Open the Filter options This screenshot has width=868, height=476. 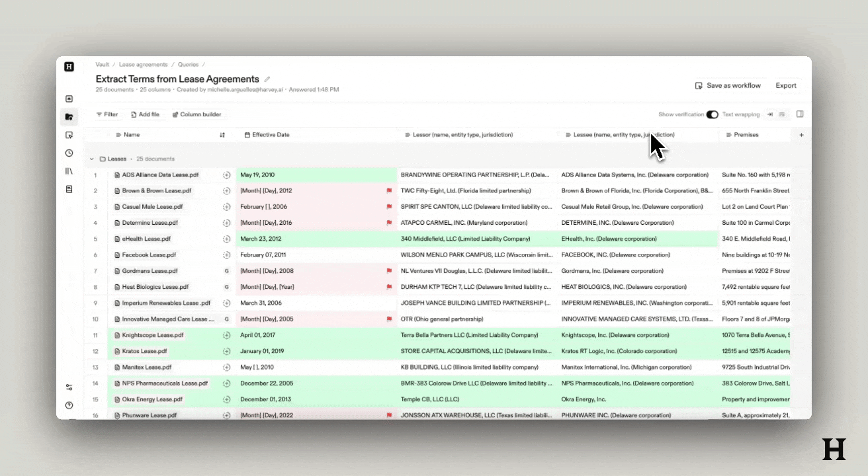tap(107, 114)
